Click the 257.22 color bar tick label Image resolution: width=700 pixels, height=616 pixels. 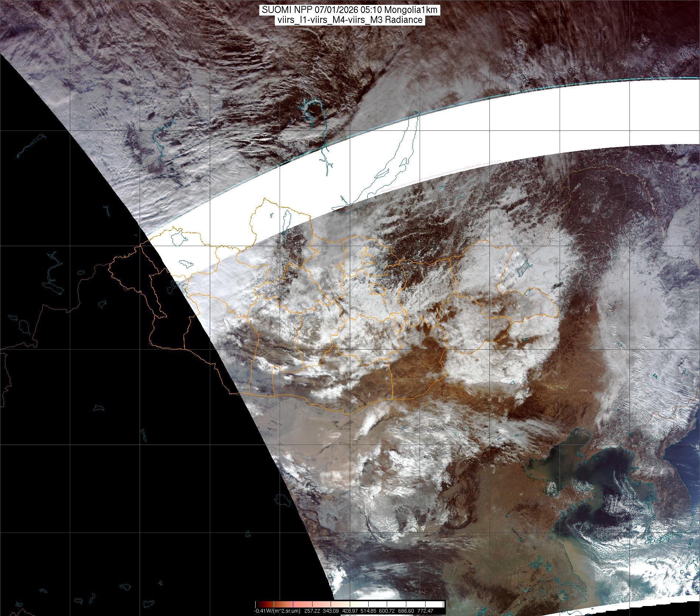pos(312,611)
